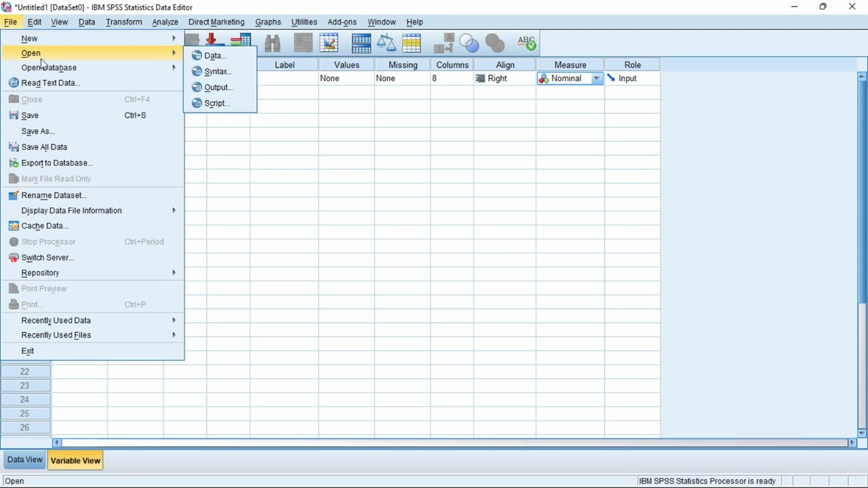Screen dimensions: 868x488
Task: Open the Transform menu
Action: [x=124, y=22]
